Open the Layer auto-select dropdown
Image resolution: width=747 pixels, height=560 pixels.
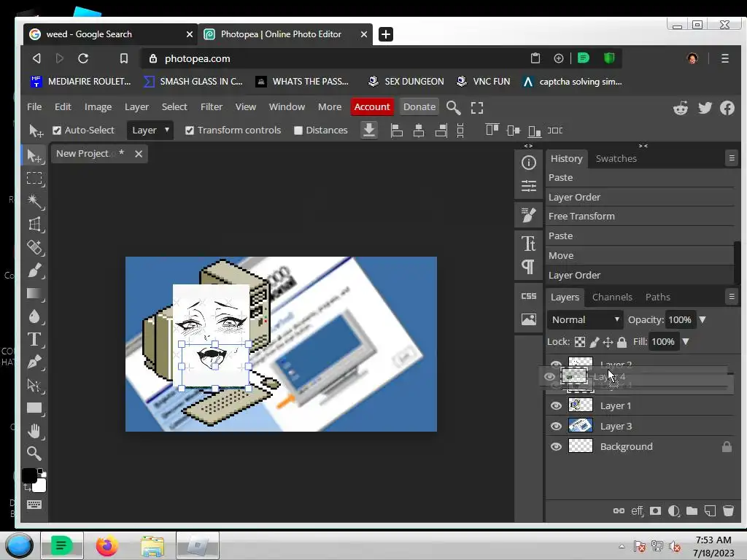click(x=150, y=130)
